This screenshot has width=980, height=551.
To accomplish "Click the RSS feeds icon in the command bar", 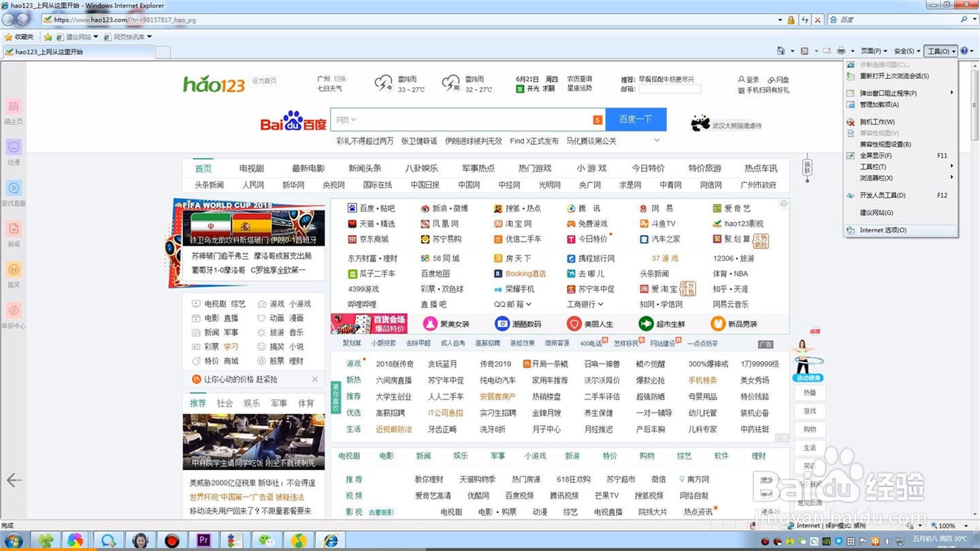I will [804, 51].
